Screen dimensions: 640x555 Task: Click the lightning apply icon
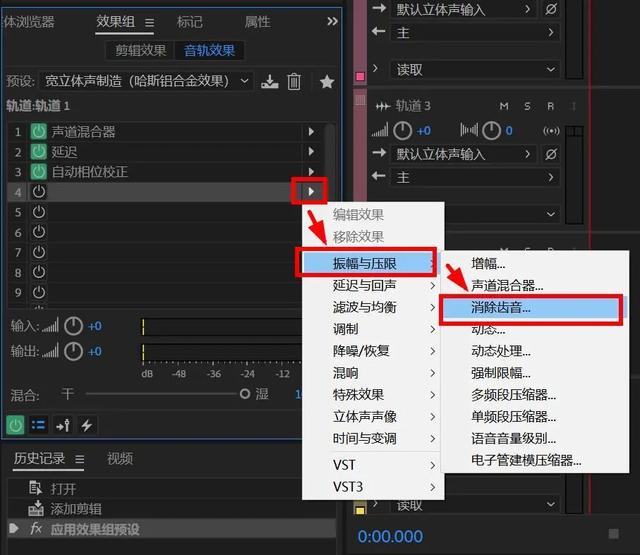pyautogui.click(x=87, y=426)
